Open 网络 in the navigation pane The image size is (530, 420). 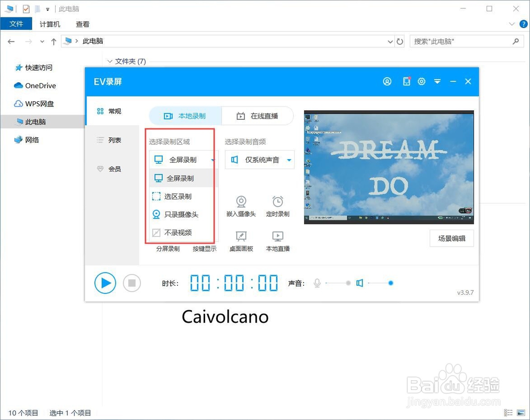[26, 140]
